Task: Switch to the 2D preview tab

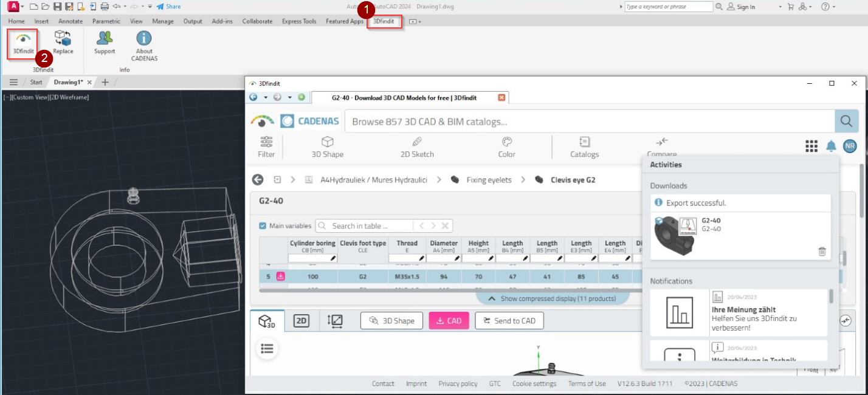Action: (301, 321)
